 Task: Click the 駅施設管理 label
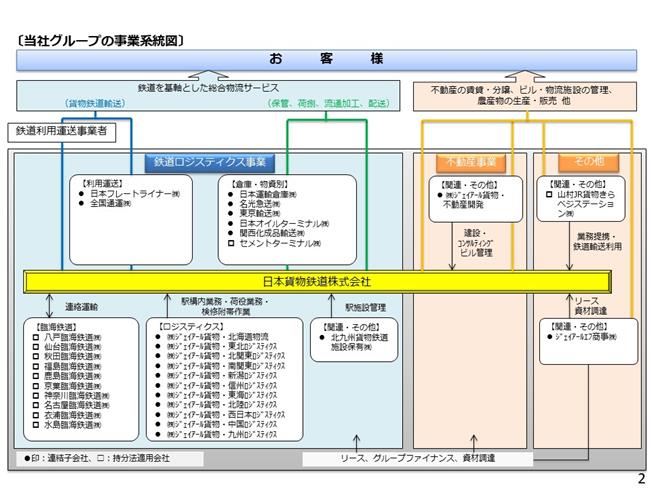[366, 307]
